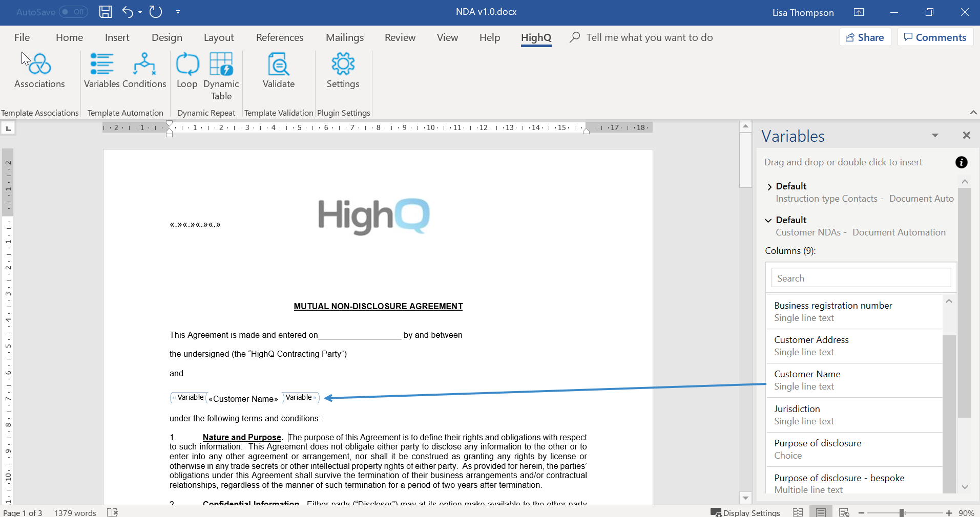Insert a Loop from the ribbon
Image resolution: width=980 pixels, height=517 pixels.
coord(187,71)
